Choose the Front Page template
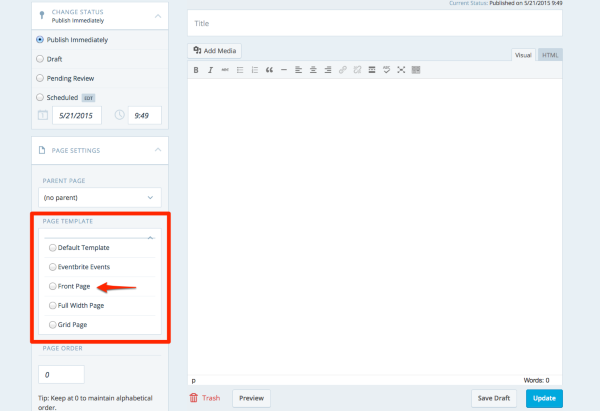The height and width of the screenshot is (411, 600). coord(52,286)
